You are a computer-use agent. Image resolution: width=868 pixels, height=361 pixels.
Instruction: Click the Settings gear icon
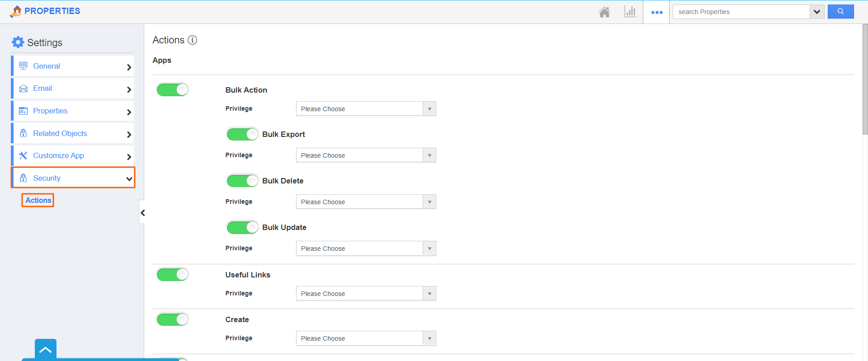pyautogui.click(x=18, y=42)
